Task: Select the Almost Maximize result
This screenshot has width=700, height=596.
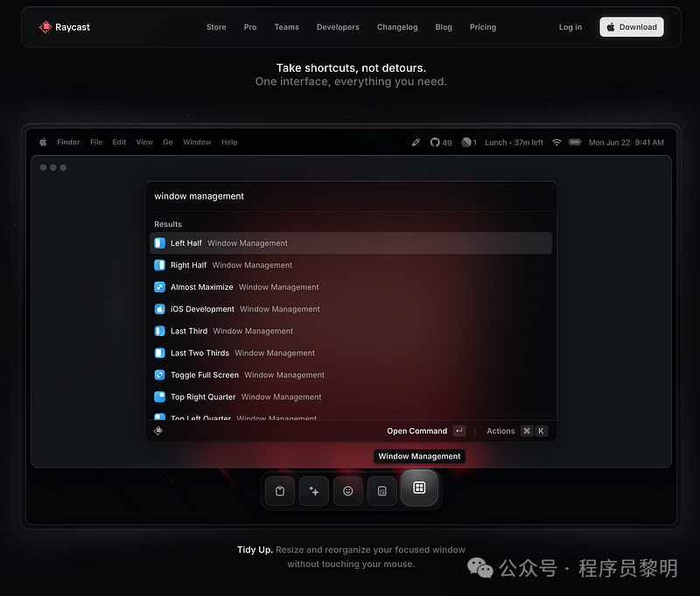Action: pos(351,287)
